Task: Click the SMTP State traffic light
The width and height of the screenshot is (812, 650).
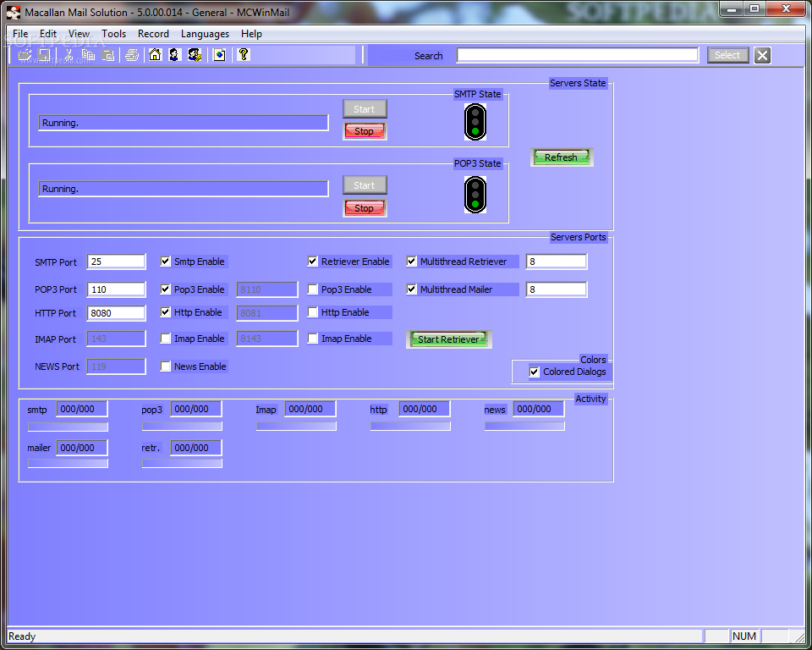Action: tap(475, 122)
